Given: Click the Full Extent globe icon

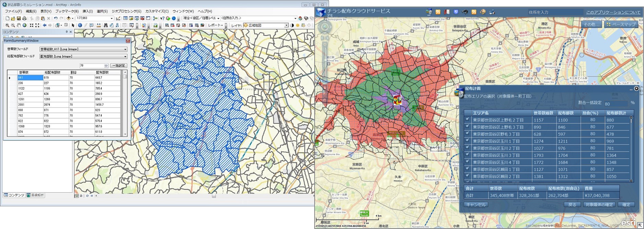Looking at the screenshot, I should click(24, 25).
